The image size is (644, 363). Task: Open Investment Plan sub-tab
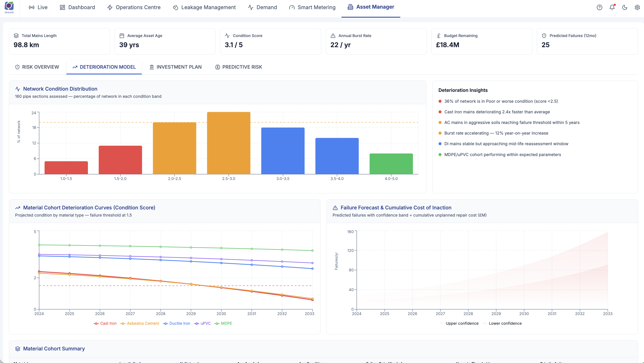[176, 67]
